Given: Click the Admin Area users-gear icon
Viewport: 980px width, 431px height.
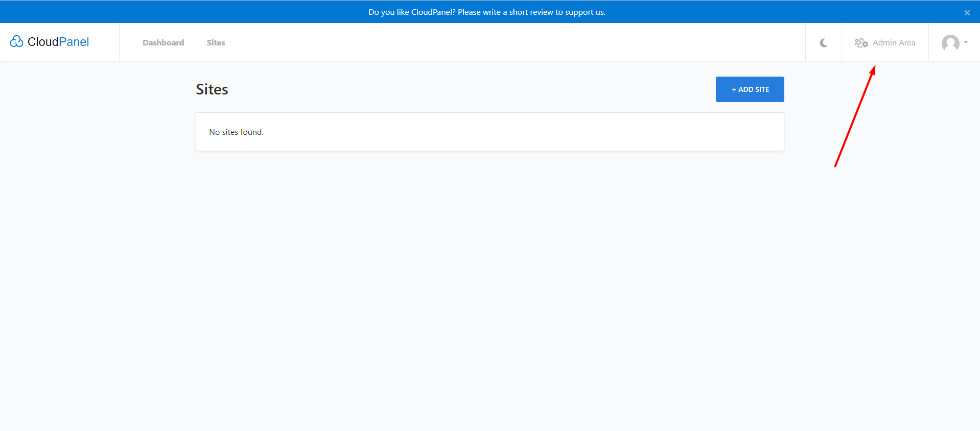Looking at the screenshot, I should (x=861, y=43).
